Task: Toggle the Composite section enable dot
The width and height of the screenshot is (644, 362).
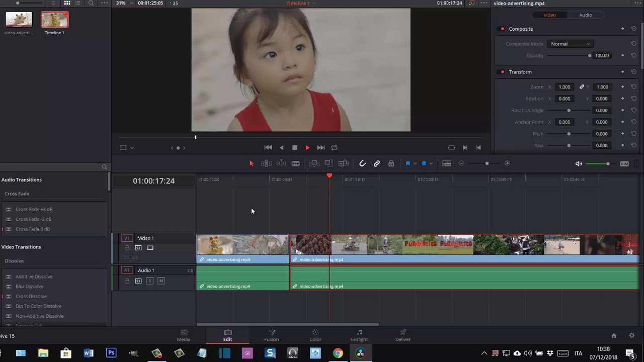Action: (x=502, y=29)
